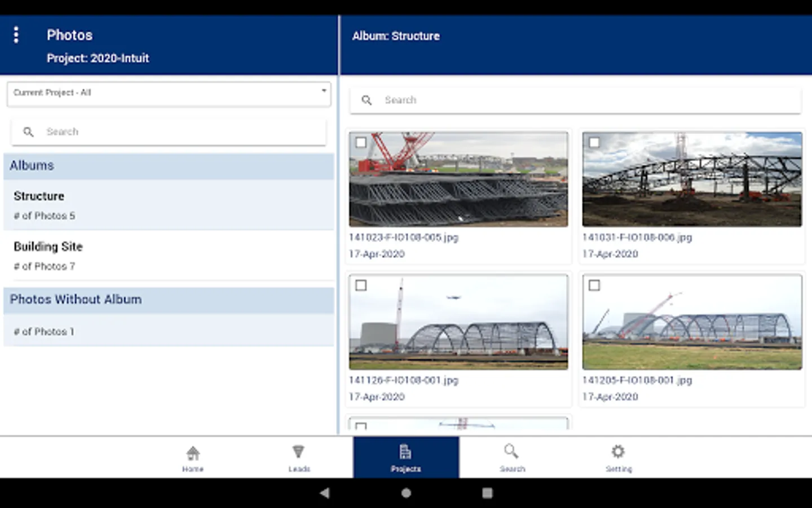Open thumbnail of 141205-F-IO108-001.jpg
This screenshot has width=812, height=508.
coord(692,322)
